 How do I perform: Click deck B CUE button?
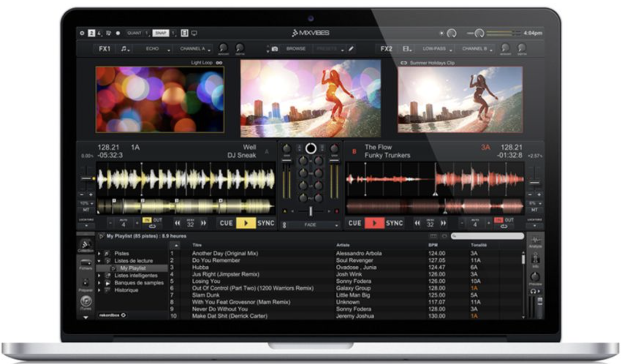[x=354, y=223]
